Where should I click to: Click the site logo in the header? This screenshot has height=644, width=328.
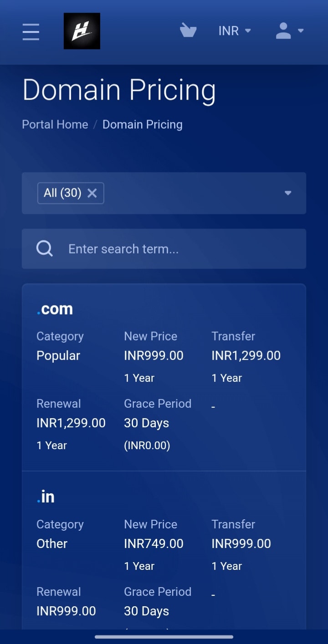pos(82,31)
